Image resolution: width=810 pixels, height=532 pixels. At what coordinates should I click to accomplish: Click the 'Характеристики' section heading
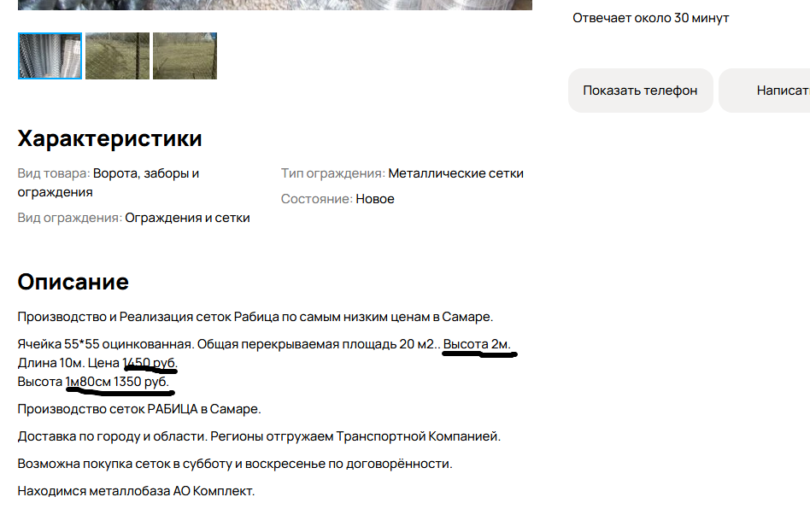(x=109, y=138)
